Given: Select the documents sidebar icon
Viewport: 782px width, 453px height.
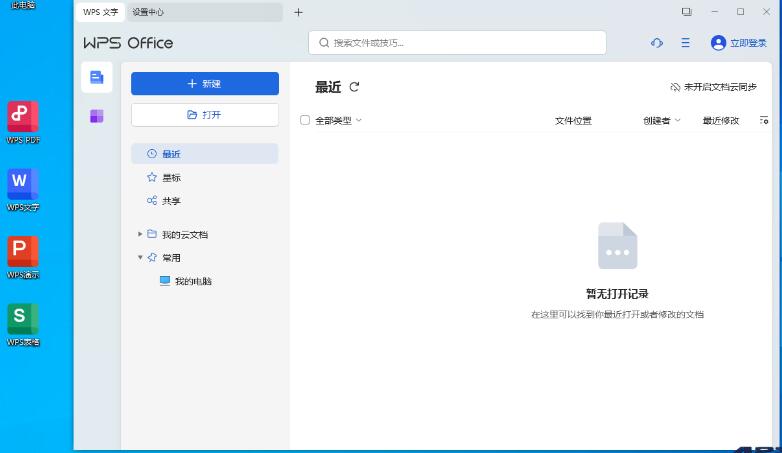Looking at the screenshot, I should [97, 77].
